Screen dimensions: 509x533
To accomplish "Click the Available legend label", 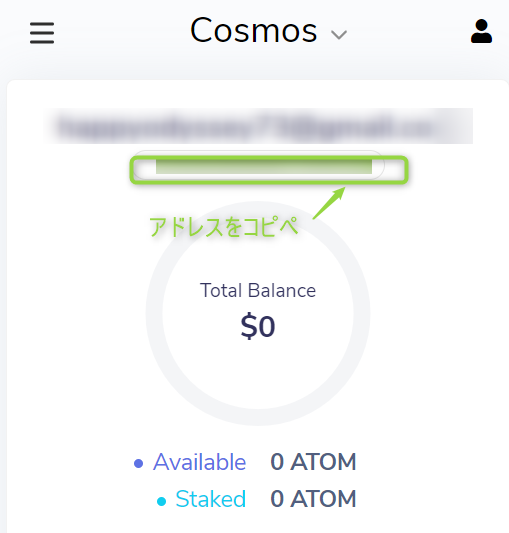I will point(199,462).
